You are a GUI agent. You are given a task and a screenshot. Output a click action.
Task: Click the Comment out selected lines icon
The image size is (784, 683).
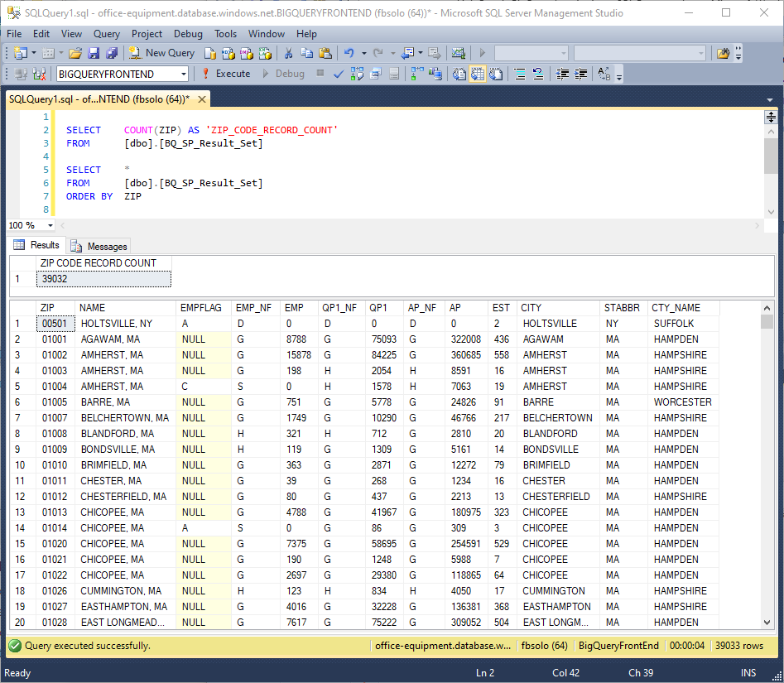coord(520,74)
